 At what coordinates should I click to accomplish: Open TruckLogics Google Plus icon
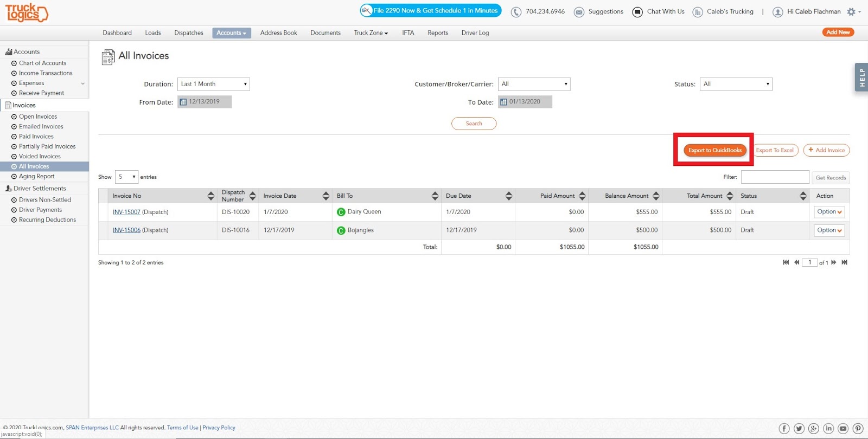point(814,429)
